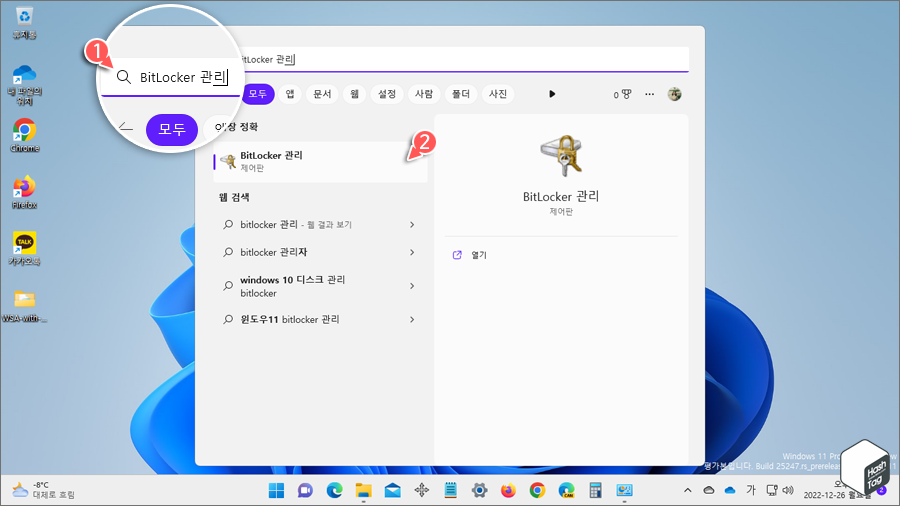This screenshot has height=506, width=900.
Task: Open Edge Canary in taskbar
Action: tap(567, 491)
